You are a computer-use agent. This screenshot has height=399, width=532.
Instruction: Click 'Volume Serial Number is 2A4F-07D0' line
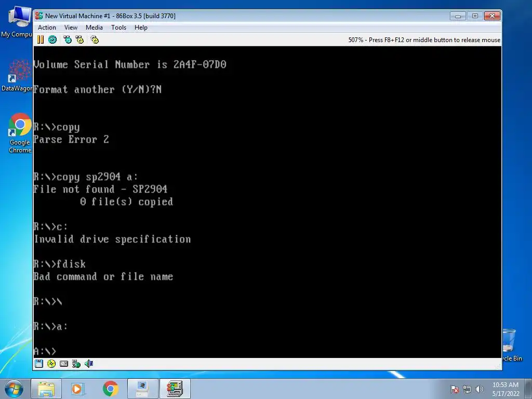tap(130, 64)
